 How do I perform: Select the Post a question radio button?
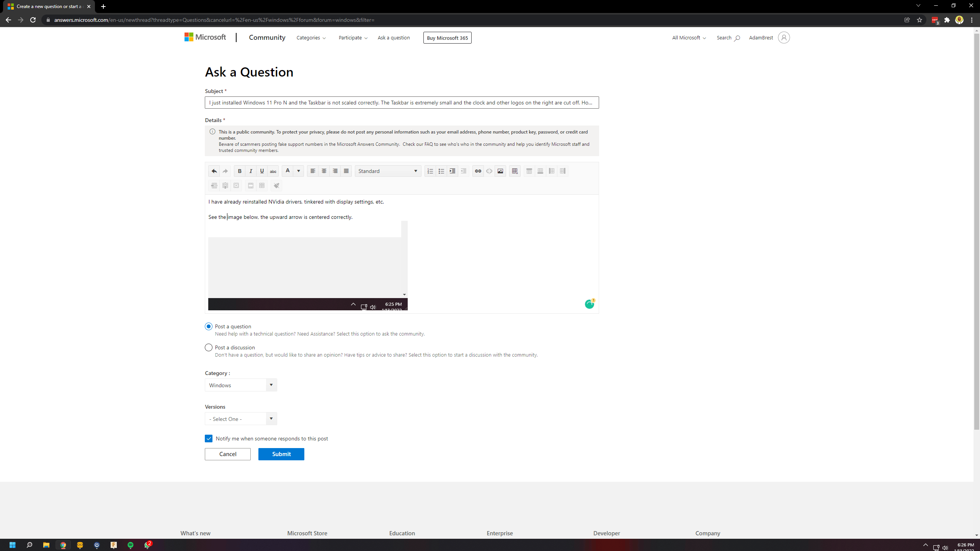[209, 326]
